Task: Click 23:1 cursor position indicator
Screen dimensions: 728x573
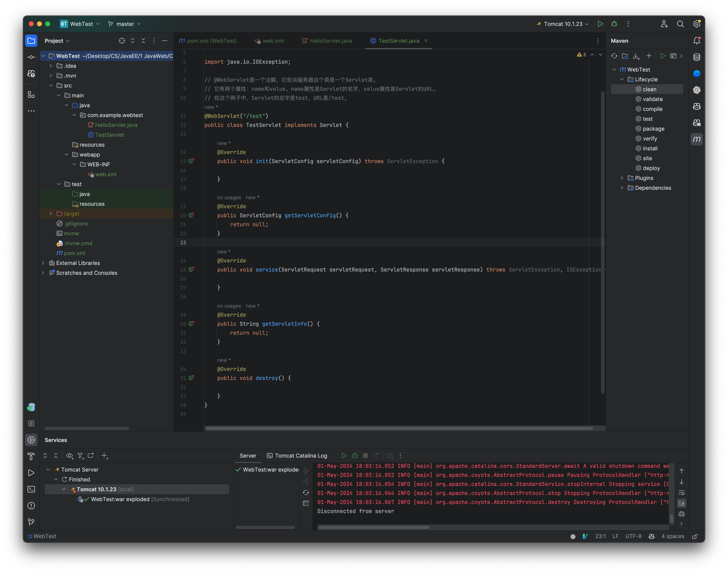Action: click(x=600, y=536)
